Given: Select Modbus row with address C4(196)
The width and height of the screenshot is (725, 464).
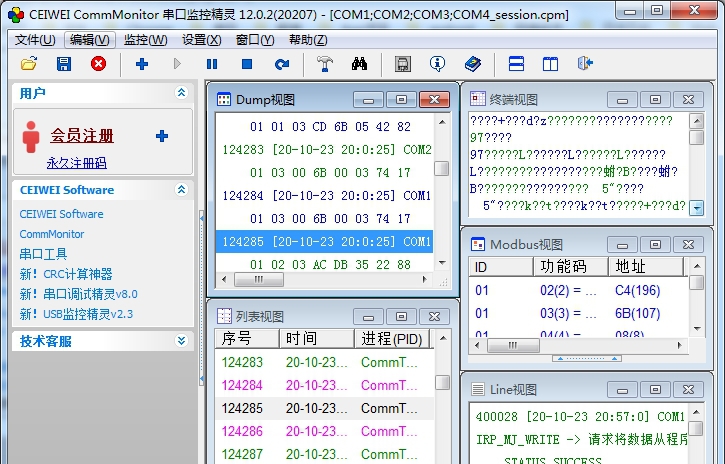Looking at the screenshot, I should point(579,290).
